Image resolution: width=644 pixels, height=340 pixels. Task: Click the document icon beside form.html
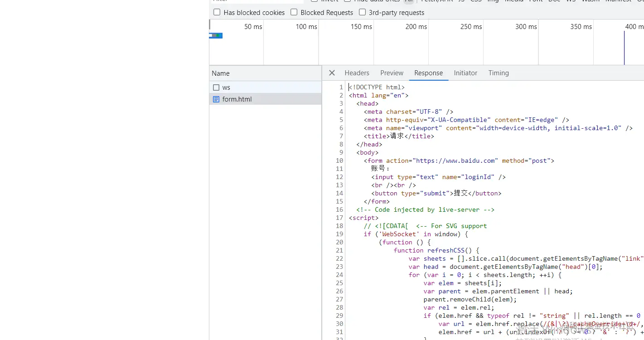216,99
